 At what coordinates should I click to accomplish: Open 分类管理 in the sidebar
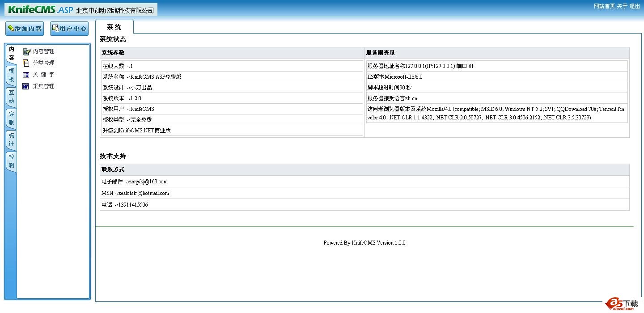(44, 63)
